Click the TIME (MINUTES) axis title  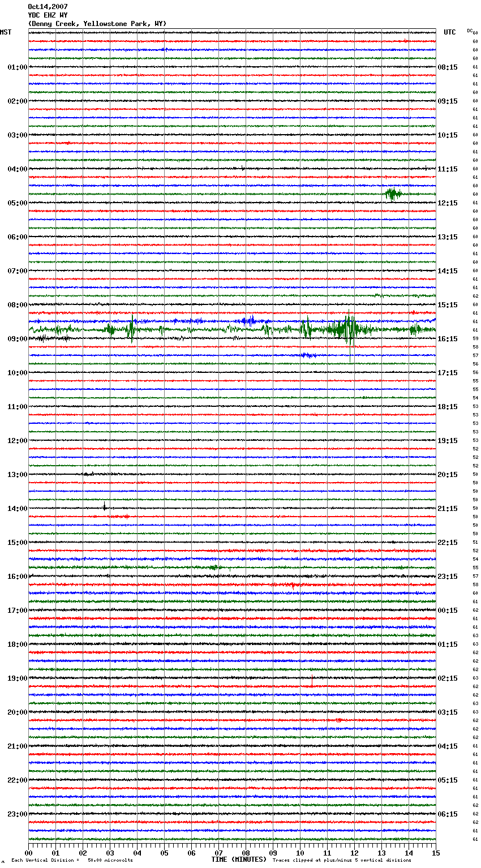click(239, 860)
